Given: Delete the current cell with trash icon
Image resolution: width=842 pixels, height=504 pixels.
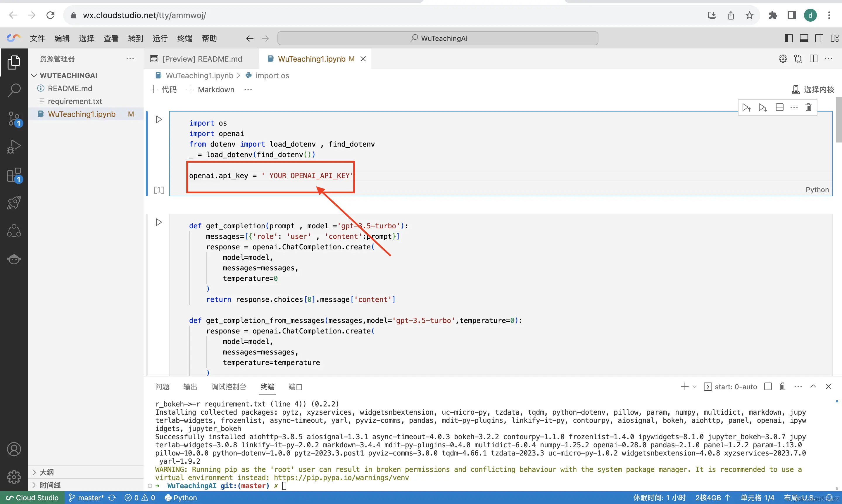Looking at the screenshot, I should [x=808, y=108].
